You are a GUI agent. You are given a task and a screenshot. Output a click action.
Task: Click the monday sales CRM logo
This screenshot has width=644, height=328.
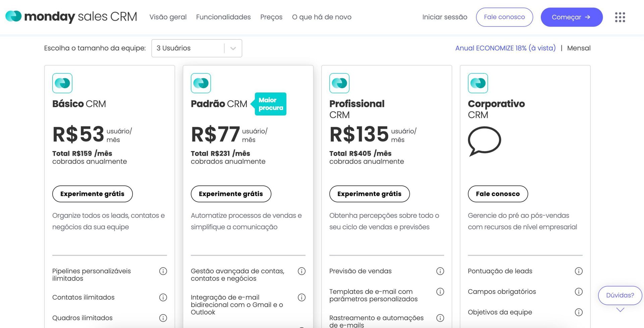(71, 16)
